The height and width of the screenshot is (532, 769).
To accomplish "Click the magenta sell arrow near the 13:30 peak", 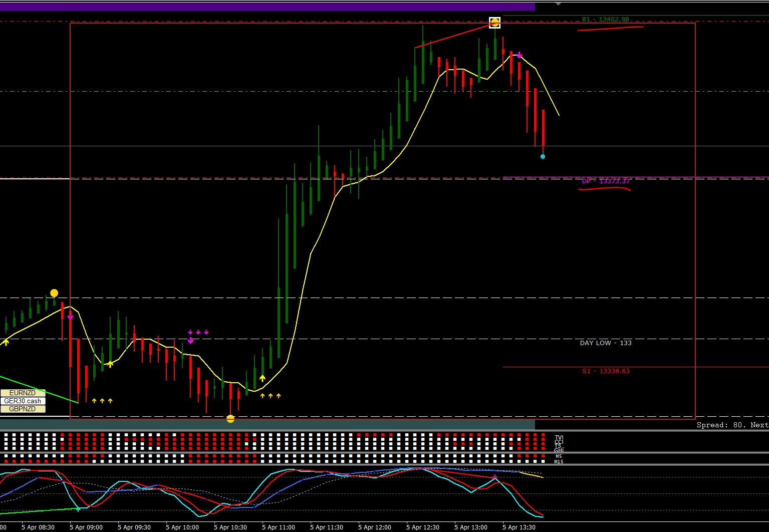I will 520,55.
